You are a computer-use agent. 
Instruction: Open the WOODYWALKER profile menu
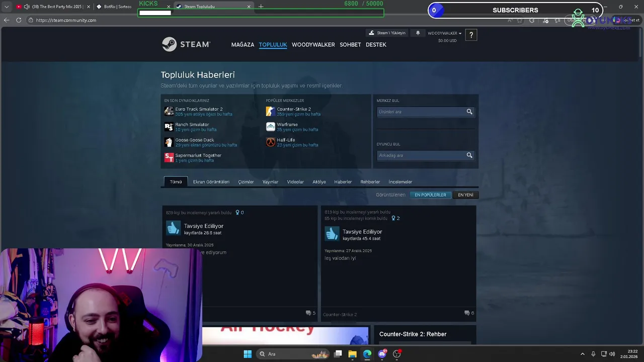pyautogui.click(x=313, y=45)
